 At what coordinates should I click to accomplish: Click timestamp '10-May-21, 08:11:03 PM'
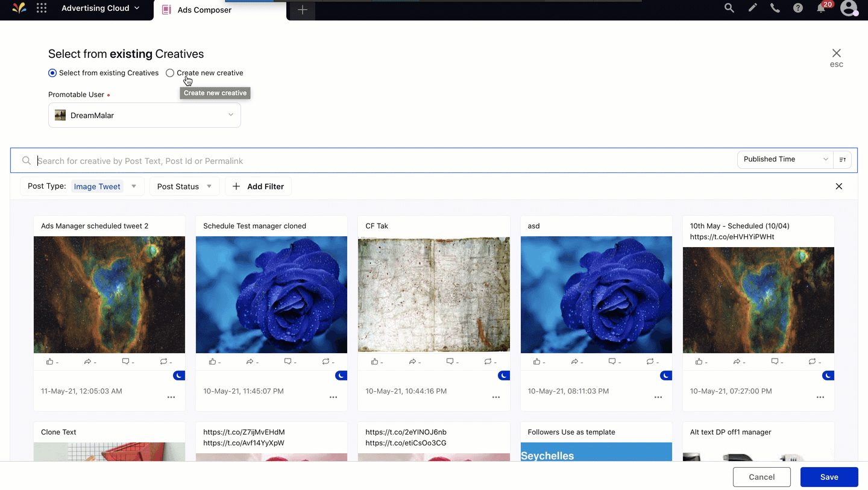pos(568,391)
